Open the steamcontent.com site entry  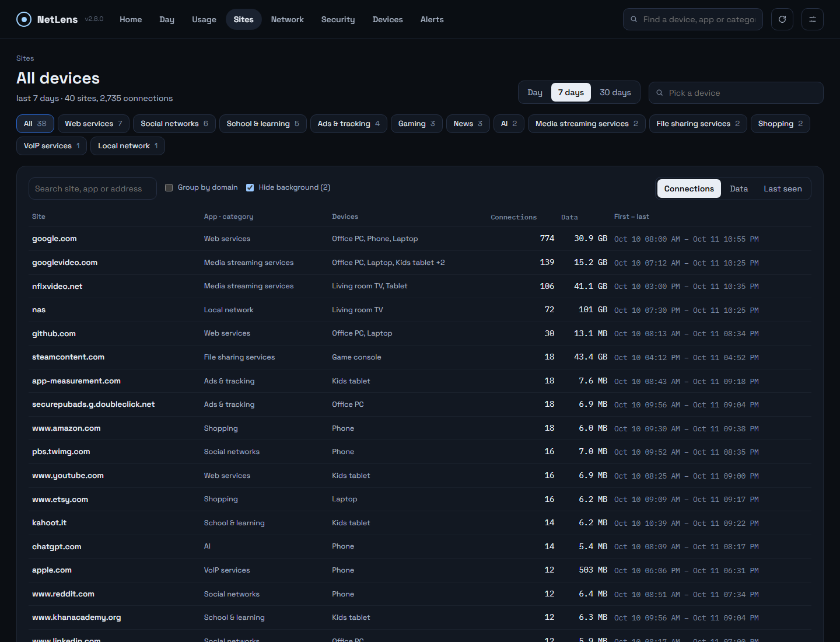pos(420,357)
